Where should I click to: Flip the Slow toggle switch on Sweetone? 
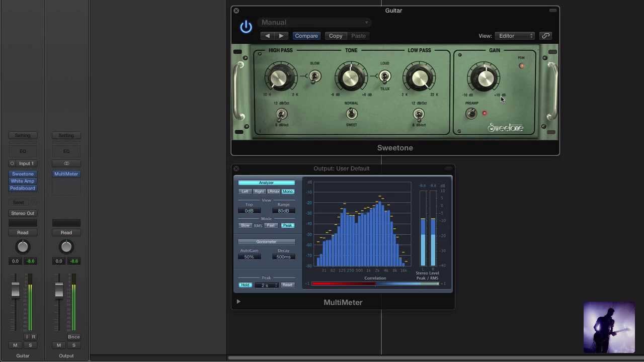coord(314,76)
